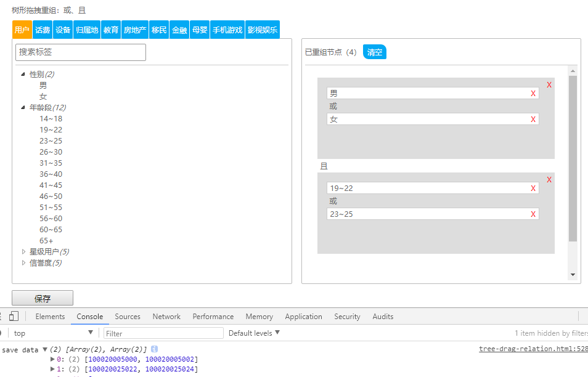
Task: Switch to the 影视娱乐 tab
Action: click(263, 30)
